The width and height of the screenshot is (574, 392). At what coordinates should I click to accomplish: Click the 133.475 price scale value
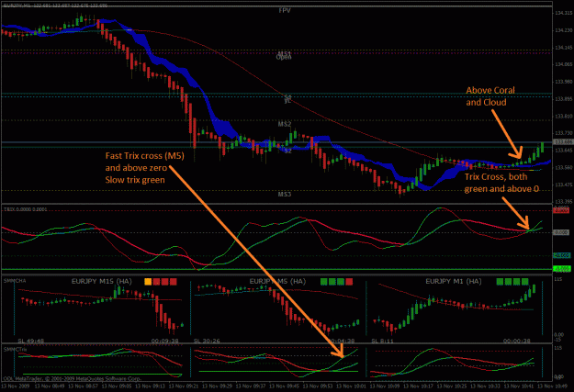563,185
